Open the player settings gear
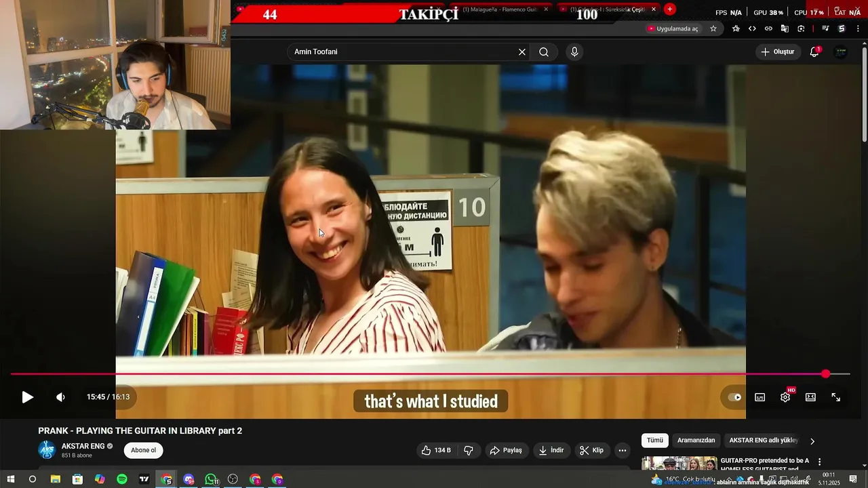Image resolution: width=868 pixels, height=488 pixels. [x=785, y=397]
